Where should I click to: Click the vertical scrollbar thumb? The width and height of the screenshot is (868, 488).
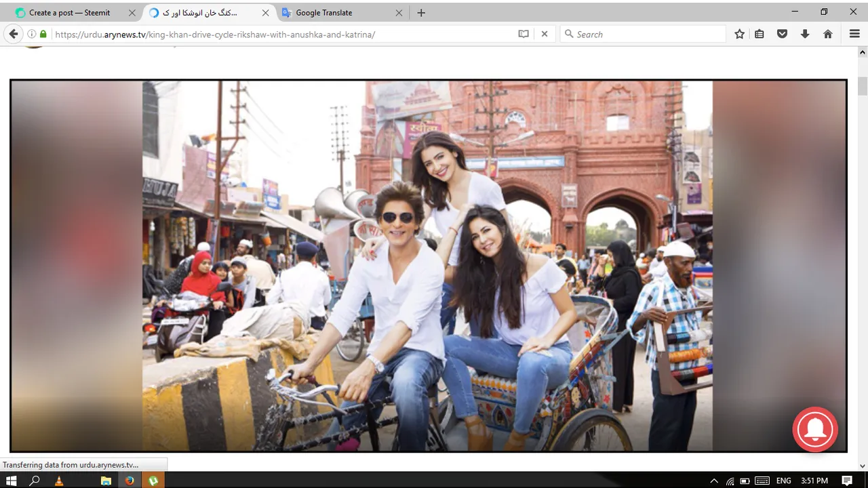click(863, 87)
